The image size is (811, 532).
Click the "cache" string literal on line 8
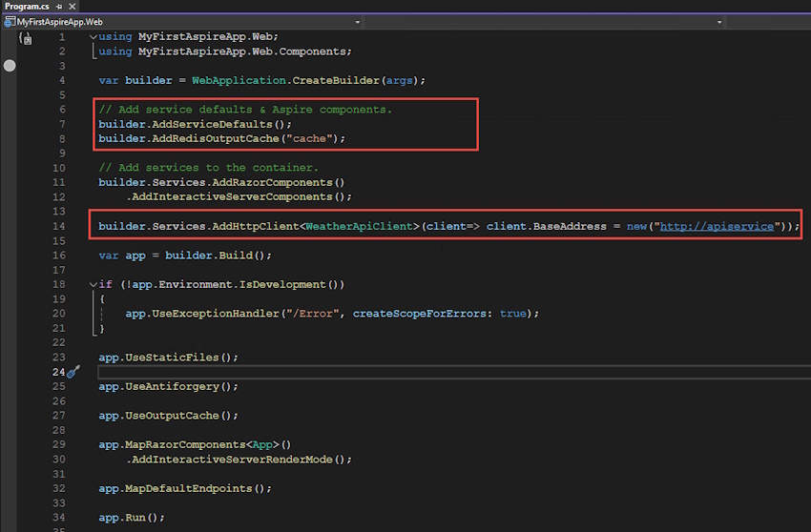pyautogui.click(x=309, y=138)
